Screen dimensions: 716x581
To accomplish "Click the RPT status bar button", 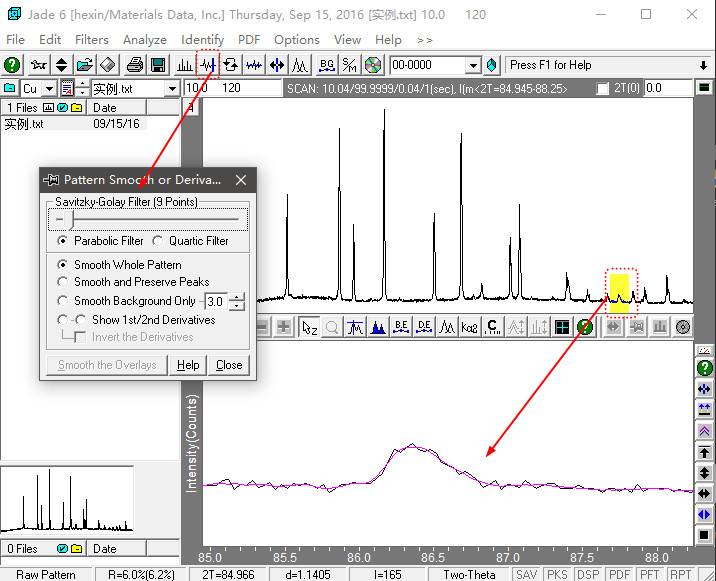I will [681, 575].
